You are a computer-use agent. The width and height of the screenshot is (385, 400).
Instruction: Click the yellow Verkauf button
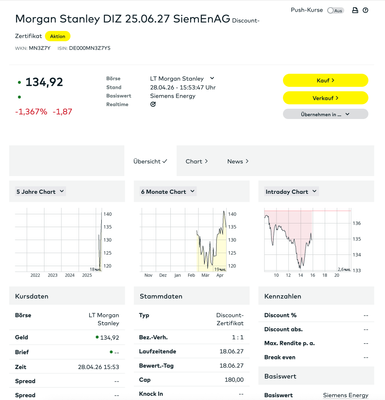coord(325,98)
